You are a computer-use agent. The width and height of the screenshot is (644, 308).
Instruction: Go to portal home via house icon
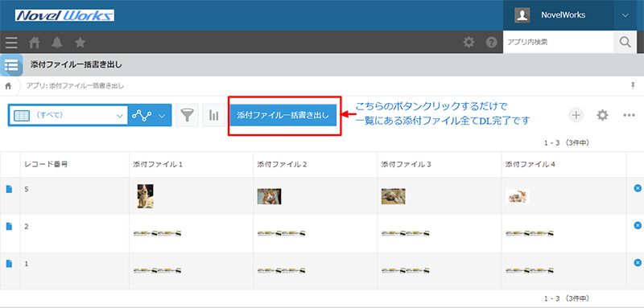point(35,43)
